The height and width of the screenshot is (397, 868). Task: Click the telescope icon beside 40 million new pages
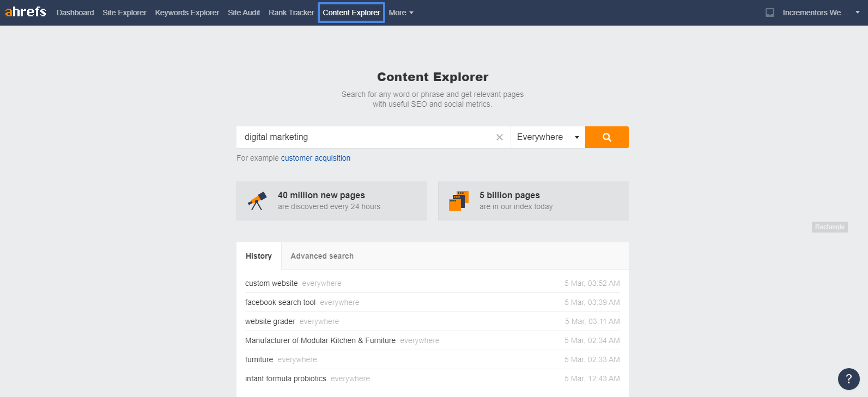(x=257, y=201)
